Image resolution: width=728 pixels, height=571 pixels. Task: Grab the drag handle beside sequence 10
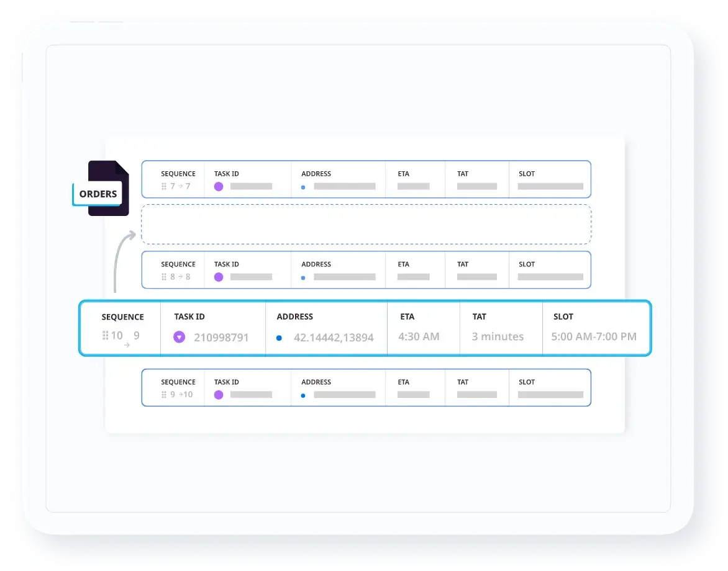pyautogui.click(x=106, y=336)
